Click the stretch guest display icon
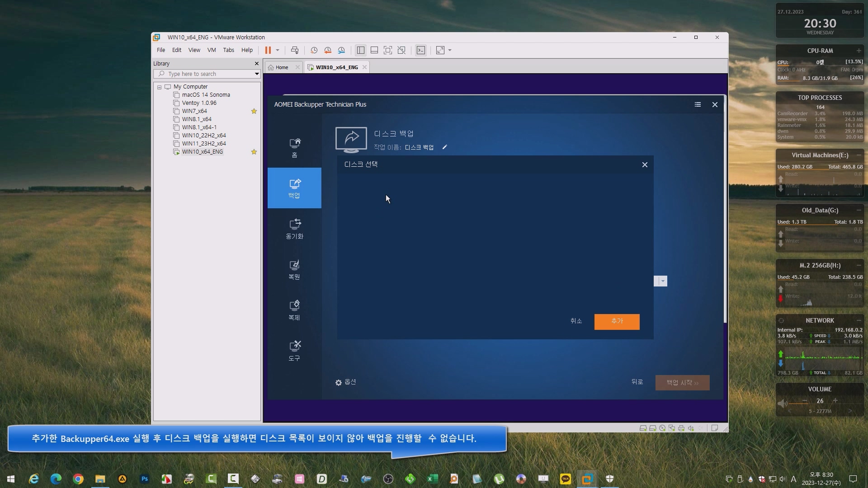This screenshot has width=868, height=488. point(440,50)
